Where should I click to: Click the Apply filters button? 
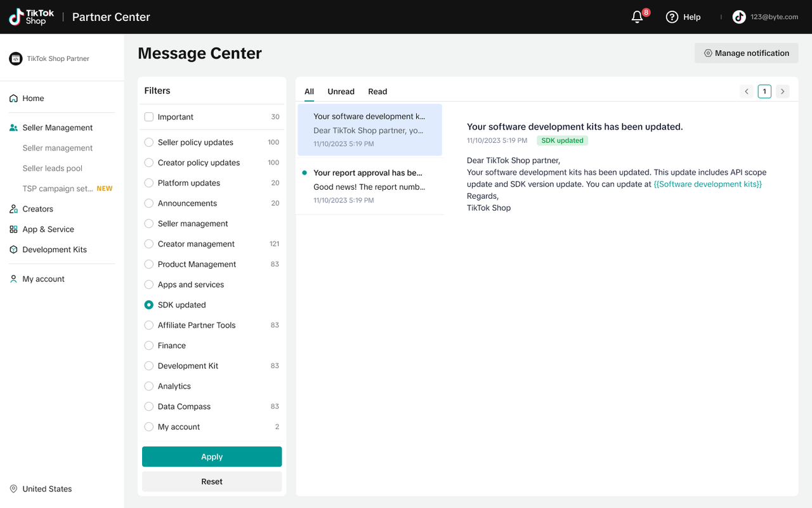point(212,457)
